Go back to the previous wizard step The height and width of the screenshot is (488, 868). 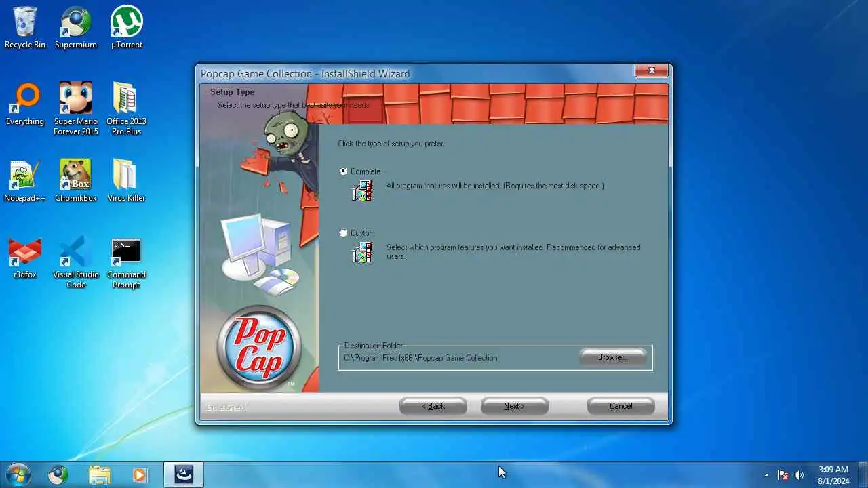click(433, 406)
